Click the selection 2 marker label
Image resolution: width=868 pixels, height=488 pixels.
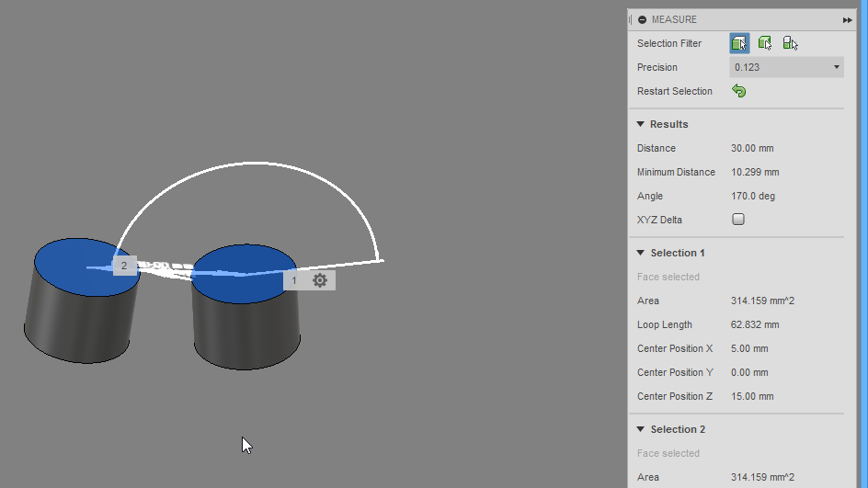pyautogui.click(x=124, y=267)
